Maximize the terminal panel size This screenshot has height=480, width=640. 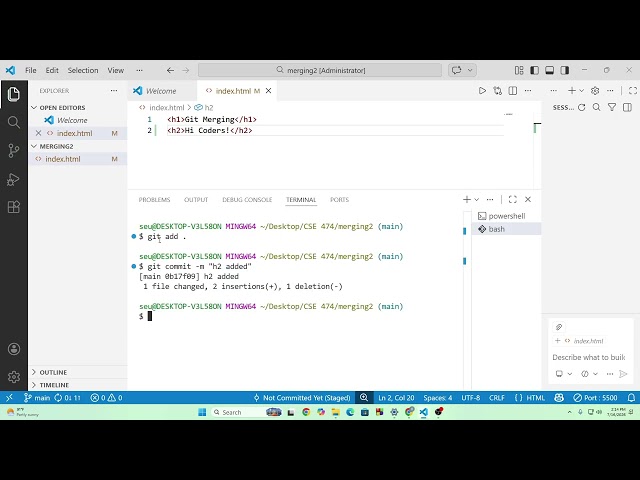513,199
